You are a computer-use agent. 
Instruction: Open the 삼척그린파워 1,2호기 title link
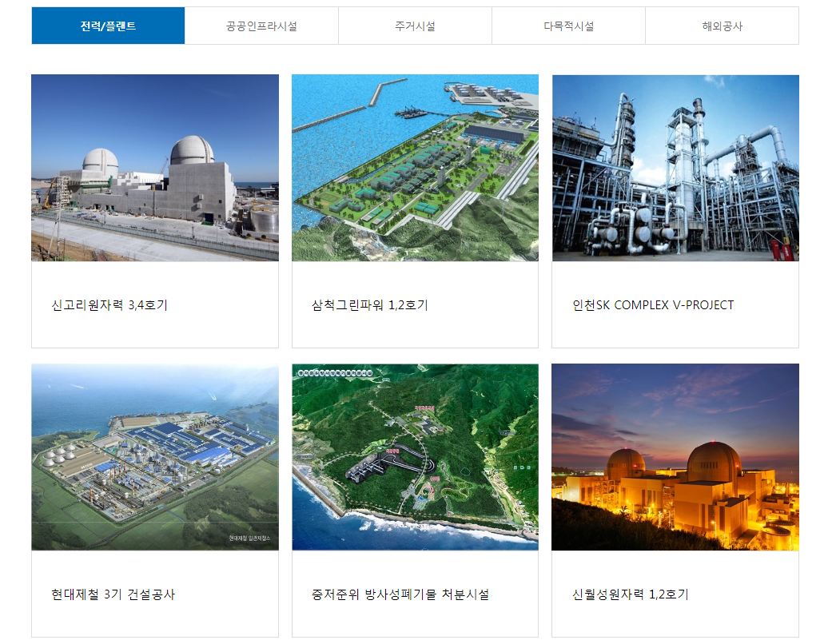(370, 305)
